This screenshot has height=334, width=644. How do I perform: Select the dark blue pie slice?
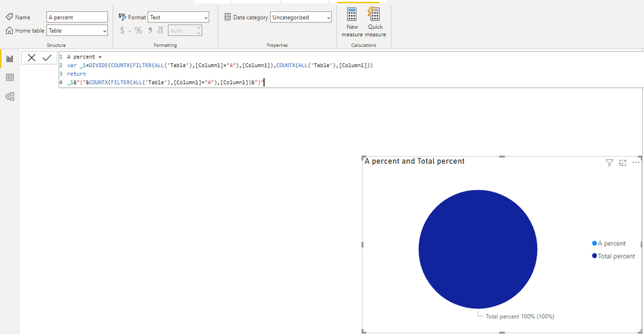coord(478,249)
